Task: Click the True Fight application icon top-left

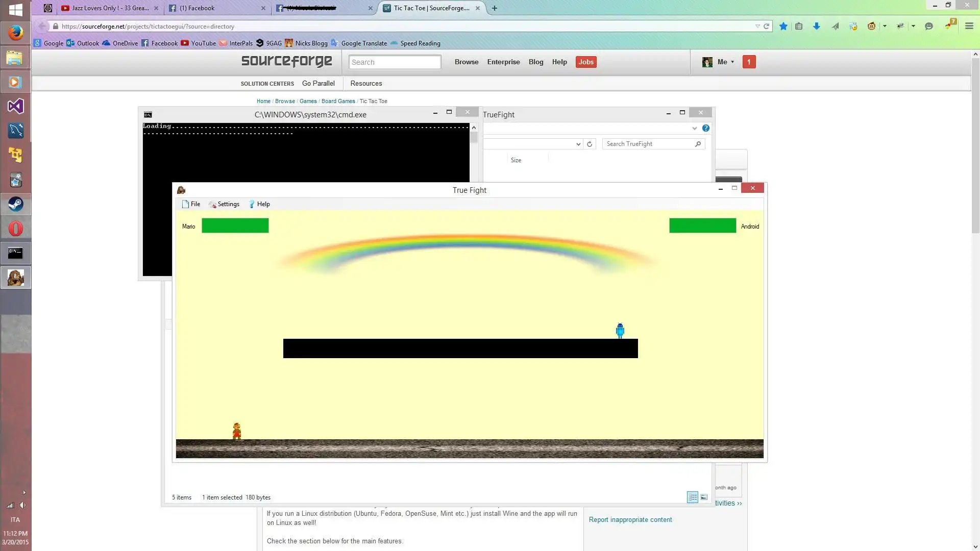Action: 180,189
